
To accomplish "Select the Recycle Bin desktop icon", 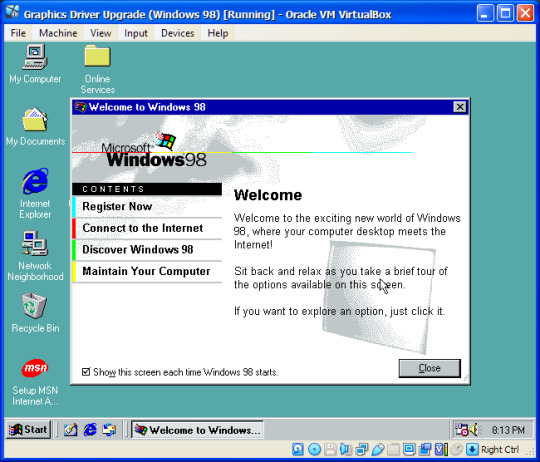I will click(35, 313).
